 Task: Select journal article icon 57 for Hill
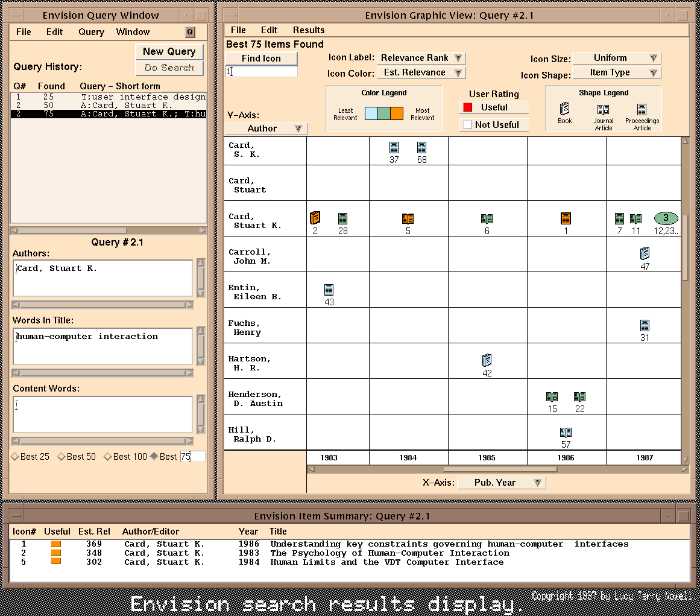click(x=566, y=433)
